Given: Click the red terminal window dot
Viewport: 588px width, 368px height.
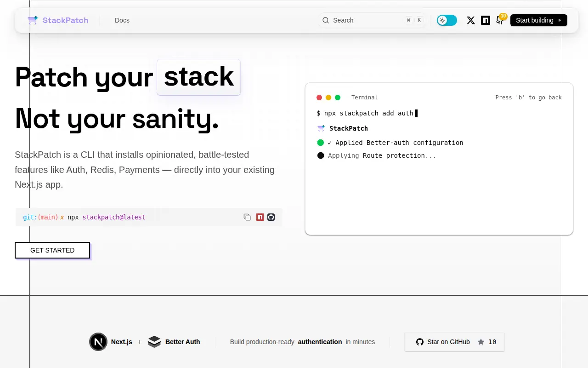Looking at the screenshot, I should pos(319,98).
